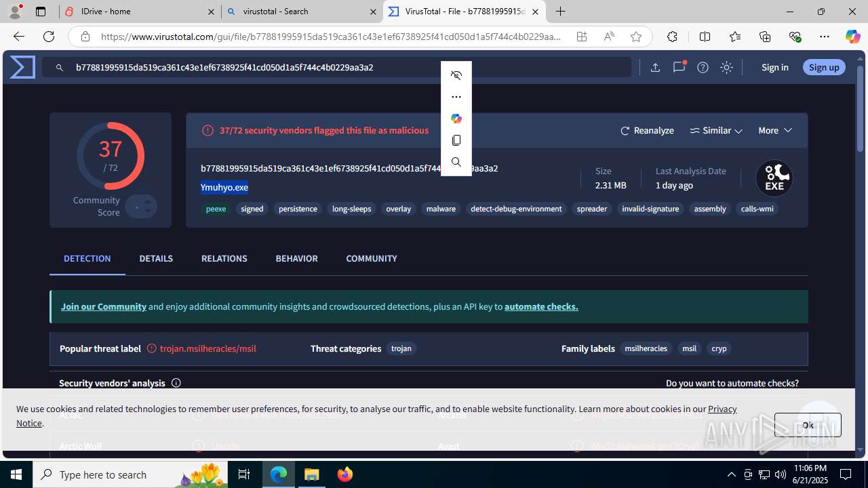Click the Sign up button

point(824,67)
